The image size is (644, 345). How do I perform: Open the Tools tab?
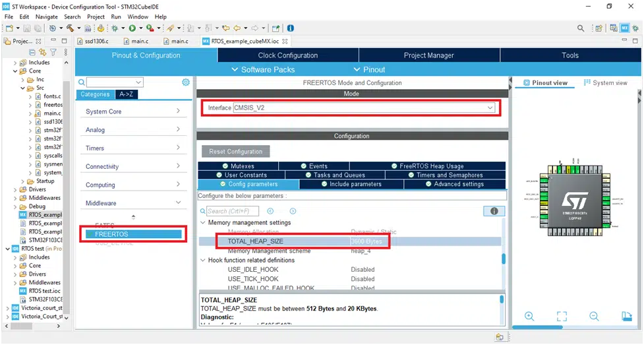[570, 55]
